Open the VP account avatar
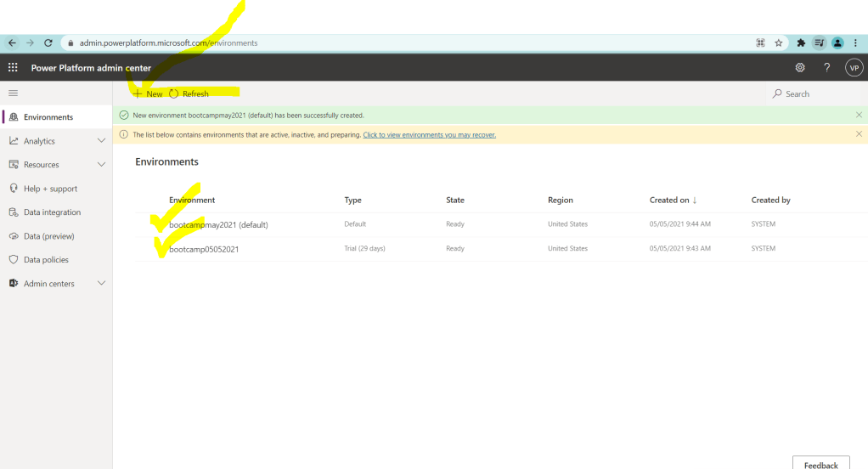 click(854, 68)
